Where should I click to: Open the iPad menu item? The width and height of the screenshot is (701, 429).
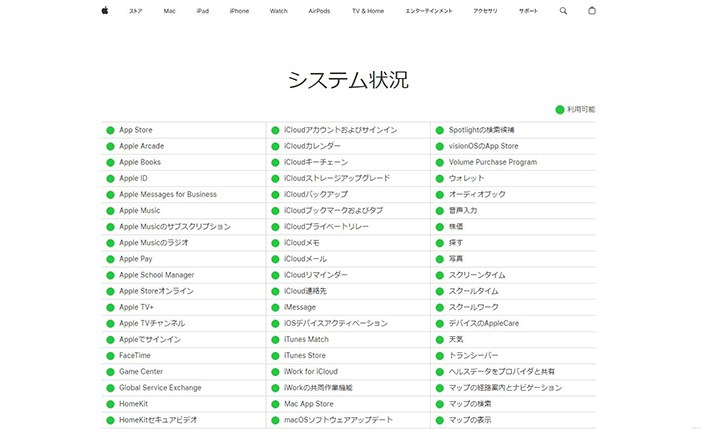(203, 11)
